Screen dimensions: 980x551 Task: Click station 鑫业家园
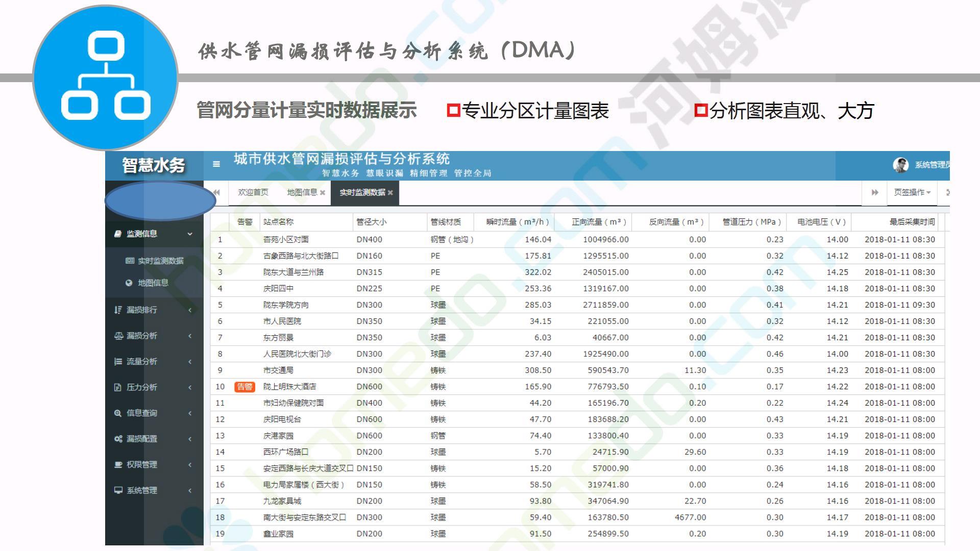pos(278,534)
